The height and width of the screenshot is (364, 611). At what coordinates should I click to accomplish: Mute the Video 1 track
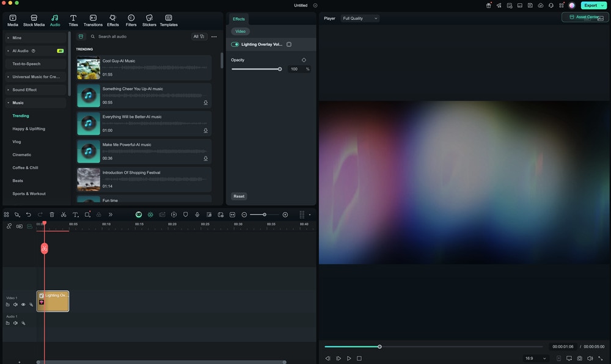16,304
